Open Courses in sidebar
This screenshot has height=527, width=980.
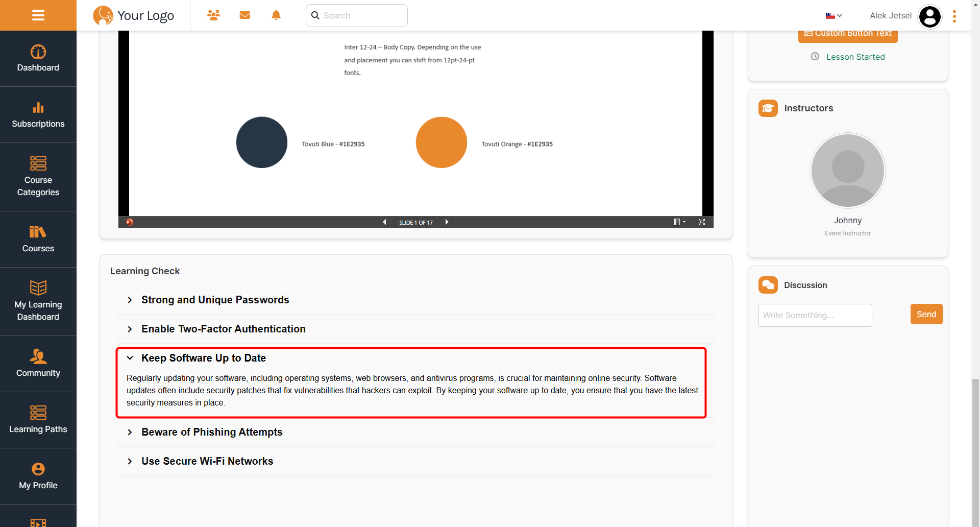click(x=38, y=239)
